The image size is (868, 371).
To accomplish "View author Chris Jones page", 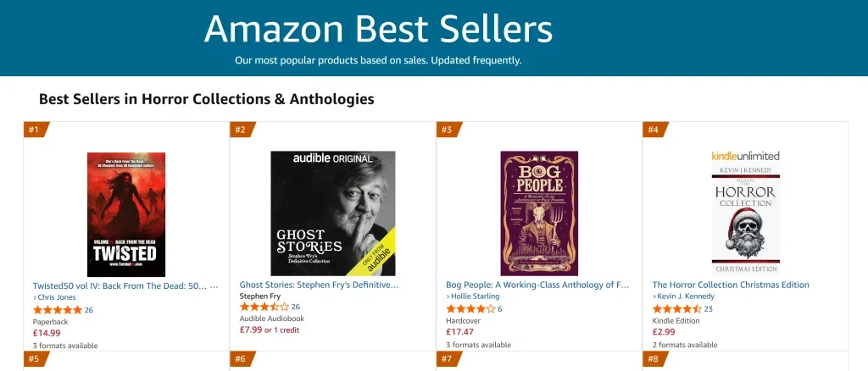I will (x=54, y=297).
